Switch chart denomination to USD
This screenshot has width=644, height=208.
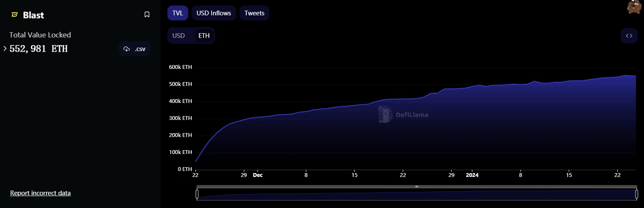point(179,36)
